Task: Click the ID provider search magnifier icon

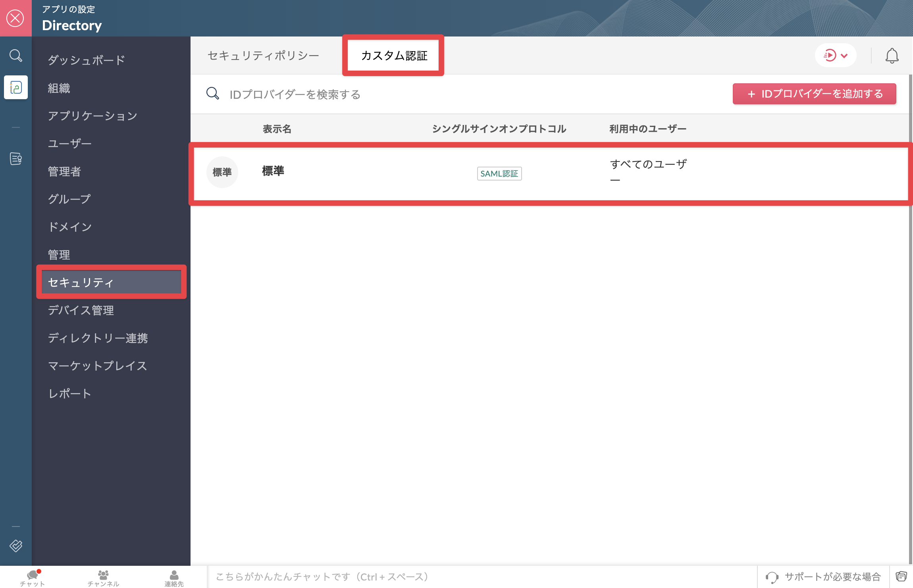Action: [x=213, y=94]
